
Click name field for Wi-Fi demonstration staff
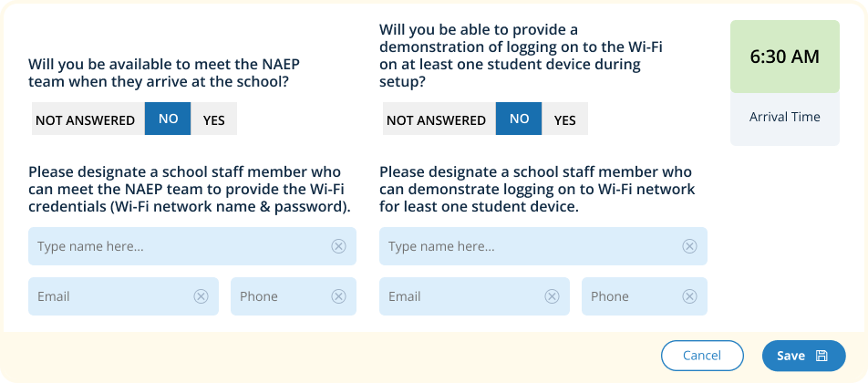pyautogui.click(x=529, y=246)
